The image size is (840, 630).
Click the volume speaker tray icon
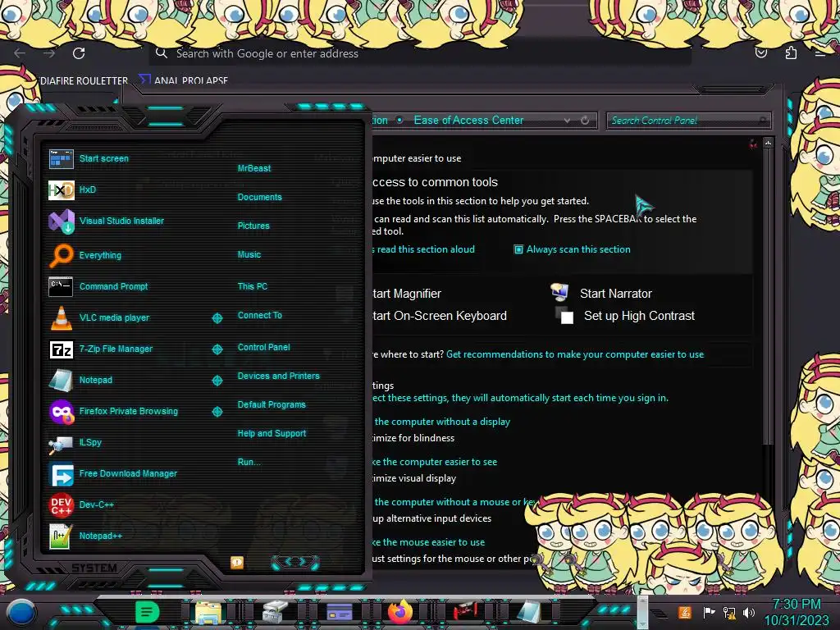[748, 612]
